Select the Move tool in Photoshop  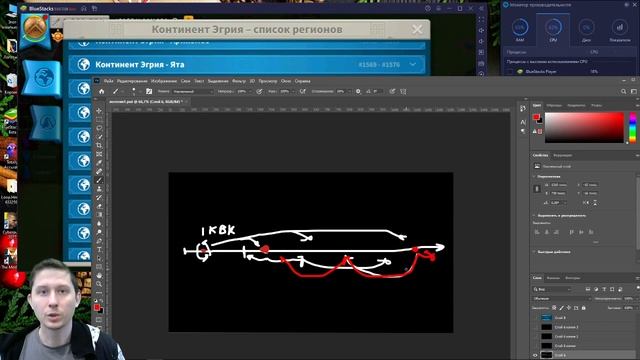(x=99, y=111)
